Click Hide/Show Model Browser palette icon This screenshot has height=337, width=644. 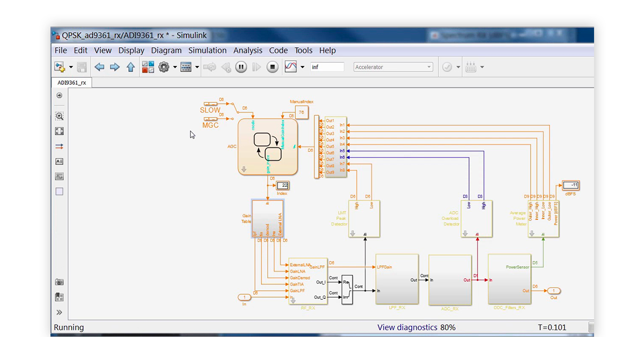click(60, 96)
